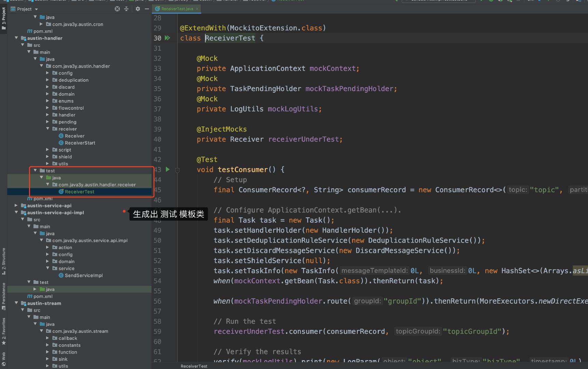Collapse austin-stream module
The image size is (588, 369).
[x=16, y=303]
